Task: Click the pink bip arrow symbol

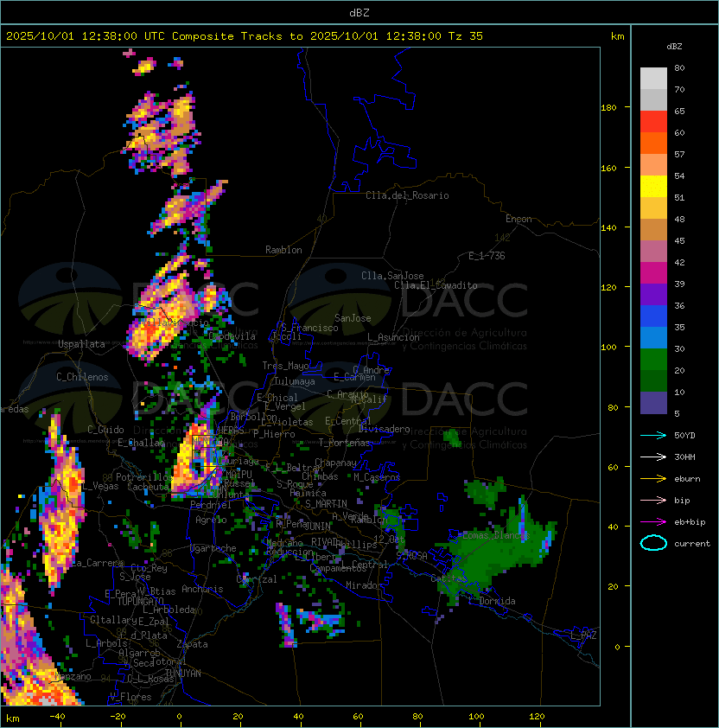Action: coord(653,500)
